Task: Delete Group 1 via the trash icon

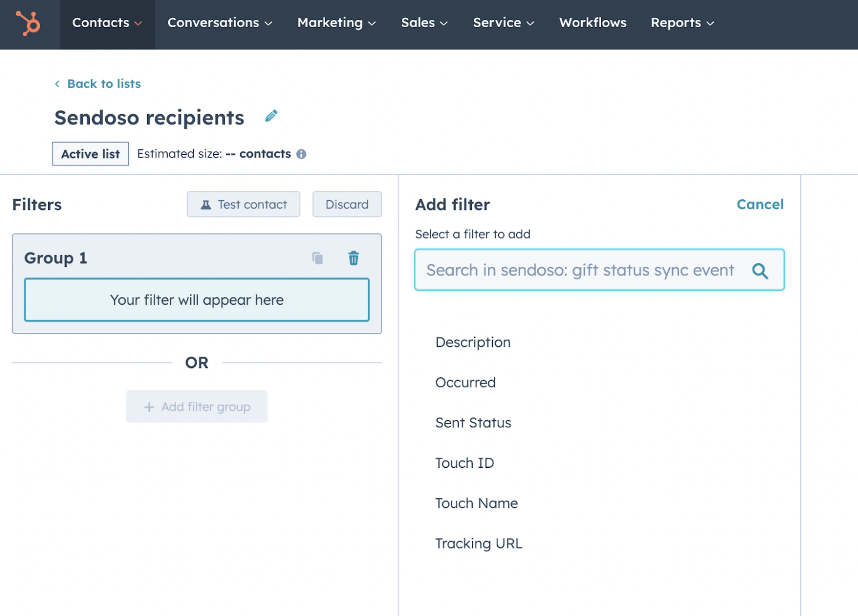Action: coord(354,257)
